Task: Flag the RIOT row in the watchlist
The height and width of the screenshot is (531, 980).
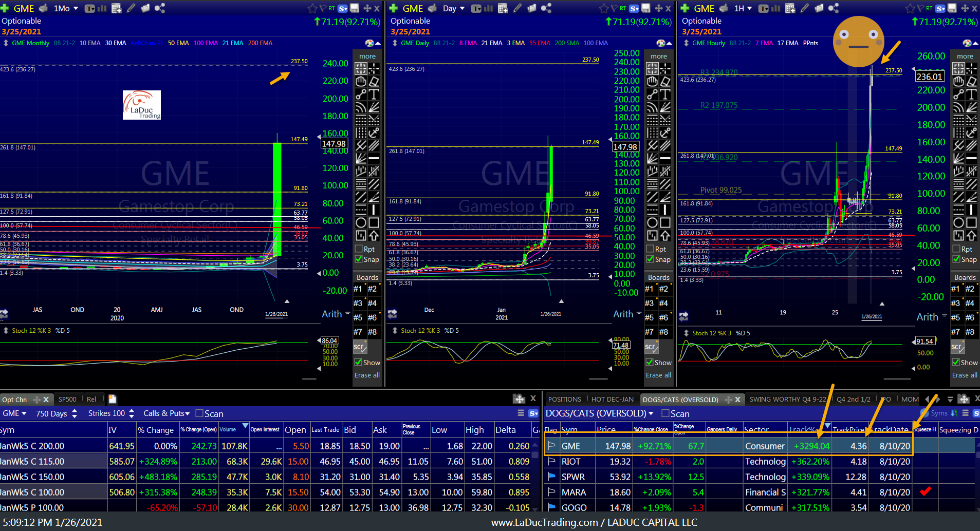Action: click(x=551, y=461)
